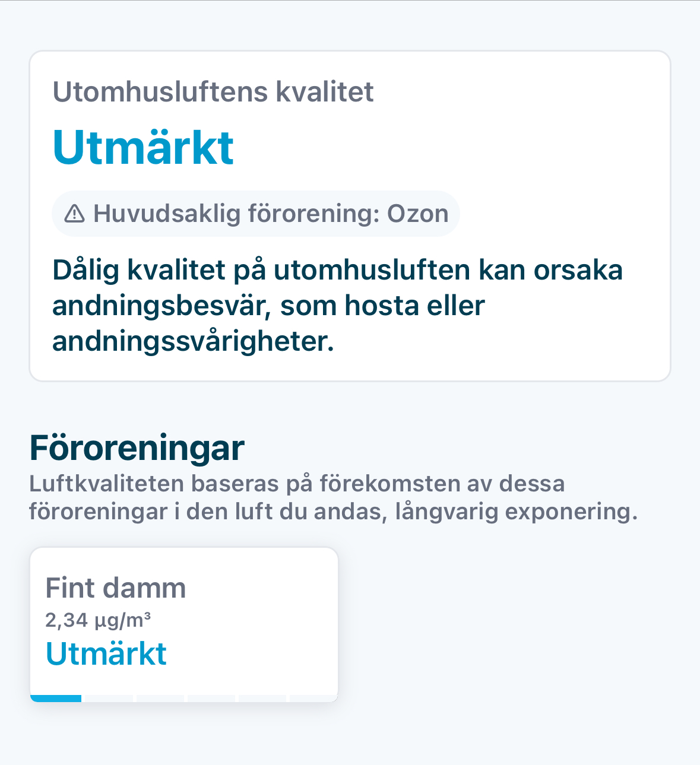Click the warning triangle icon beside Huvudsaklig förorening
Viewport: 700px width, 765px height.
(x=74, y=214)
